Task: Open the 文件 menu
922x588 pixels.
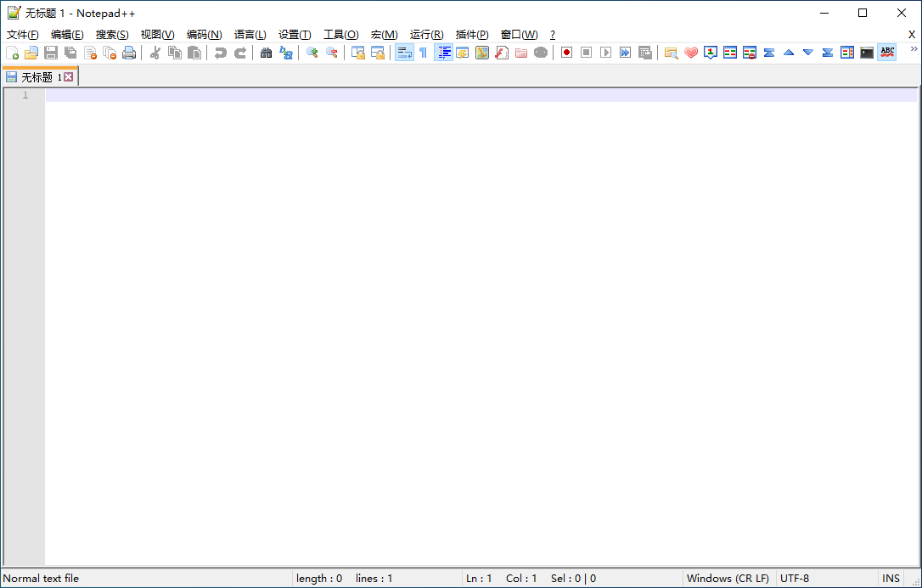Action: 22,35
